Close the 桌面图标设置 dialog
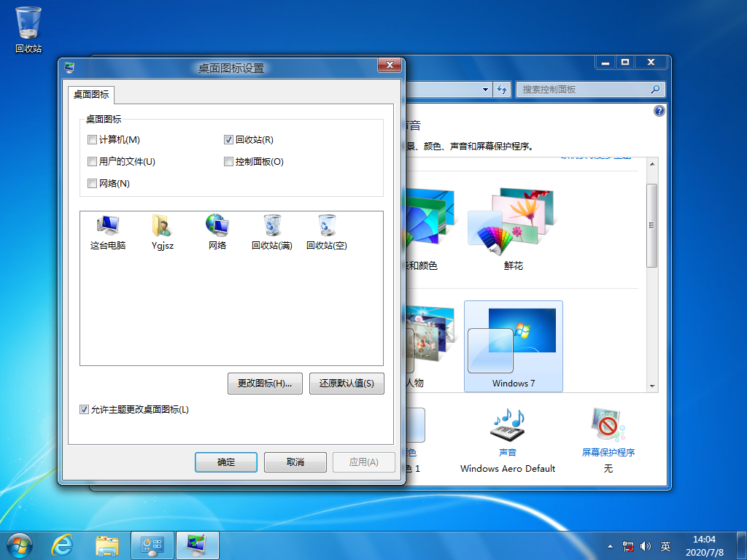 (390, 65)
